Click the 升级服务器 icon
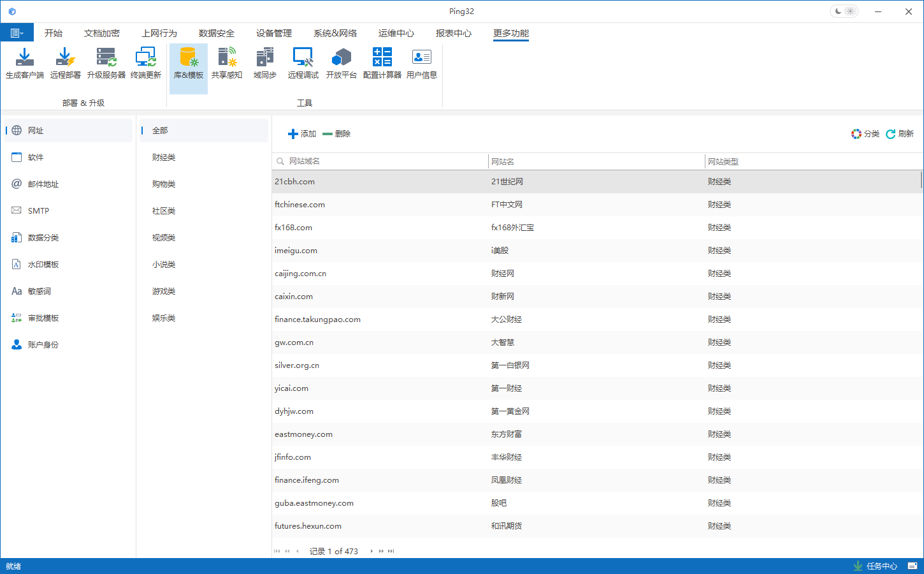 106,63
